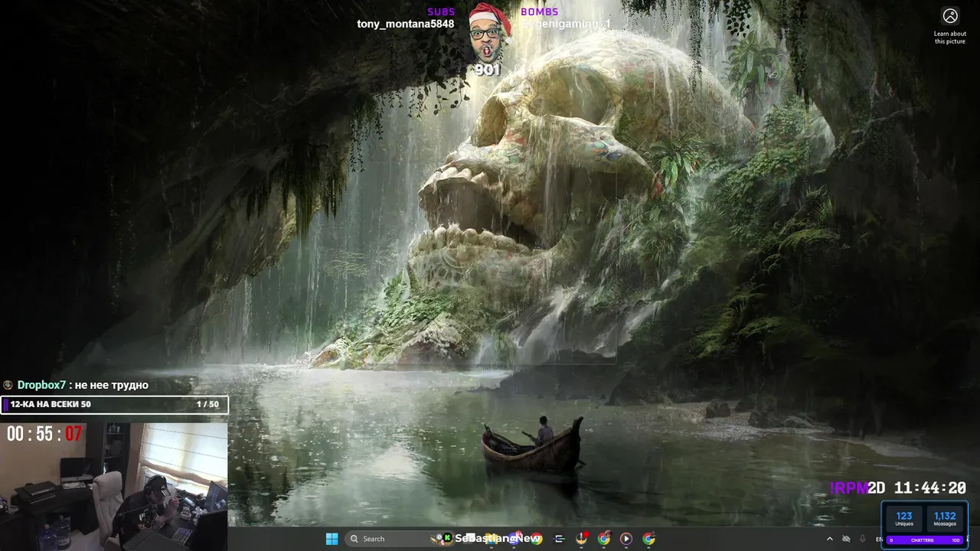Click the username tony_montana5848

pos(406,24)
